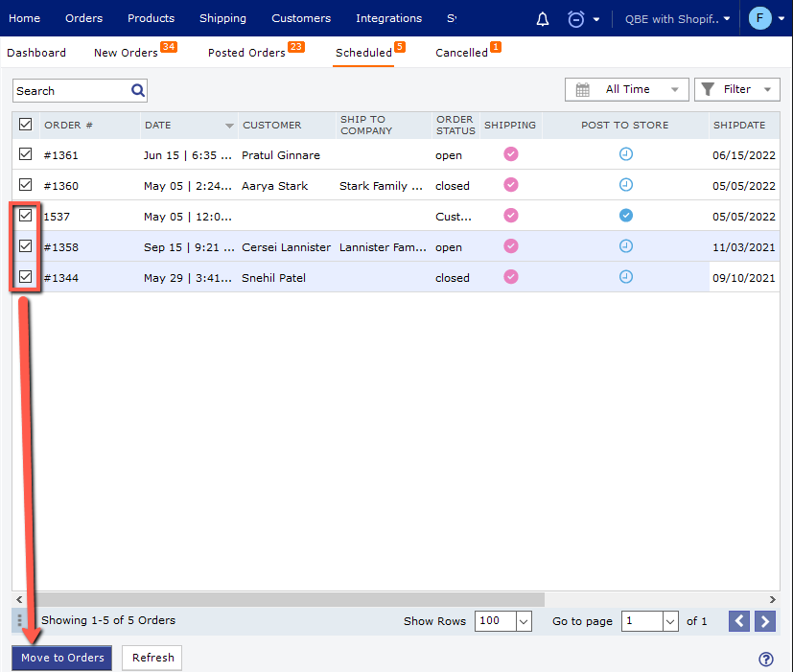Viewport: 793px width, 672px height.
Task: Switch to the Cancelled tab
Action: coord(461,53)
